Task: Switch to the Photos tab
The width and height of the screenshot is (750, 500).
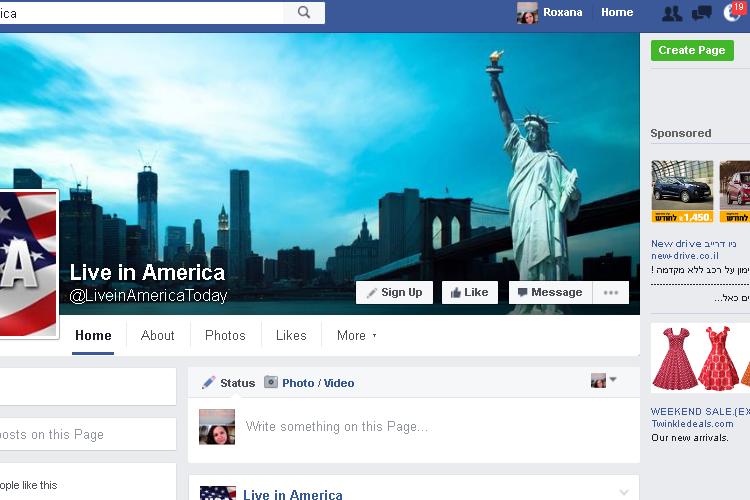Action: 225,335
